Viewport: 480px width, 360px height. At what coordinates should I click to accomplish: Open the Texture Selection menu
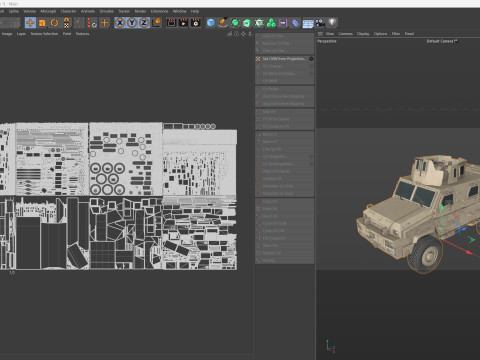click(x=44, y=34)
